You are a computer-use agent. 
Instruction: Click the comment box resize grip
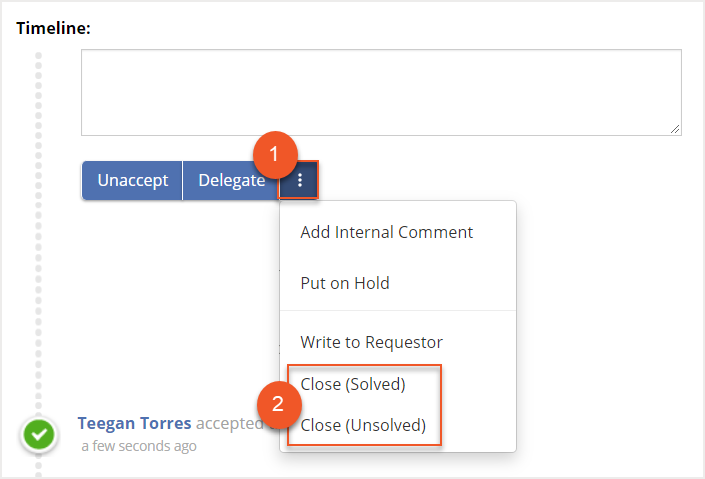pyautogui.click(x=676, y=129)
